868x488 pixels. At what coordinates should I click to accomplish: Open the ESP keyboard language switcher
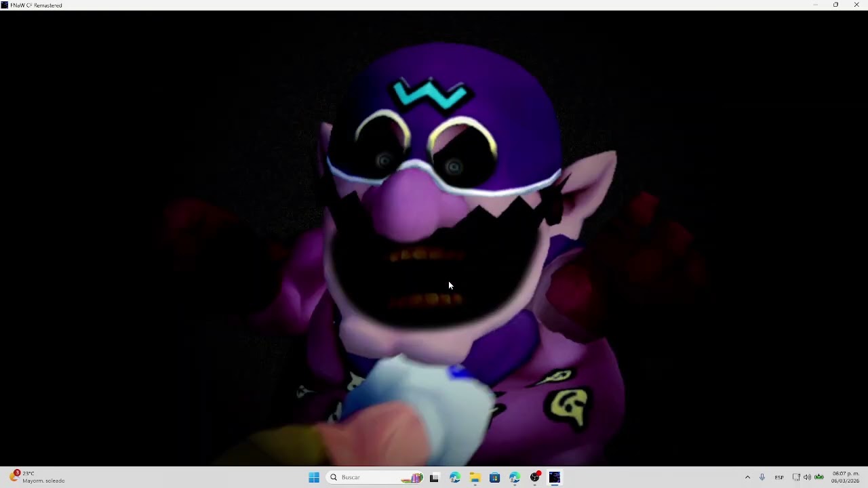(x=779, y=477)
